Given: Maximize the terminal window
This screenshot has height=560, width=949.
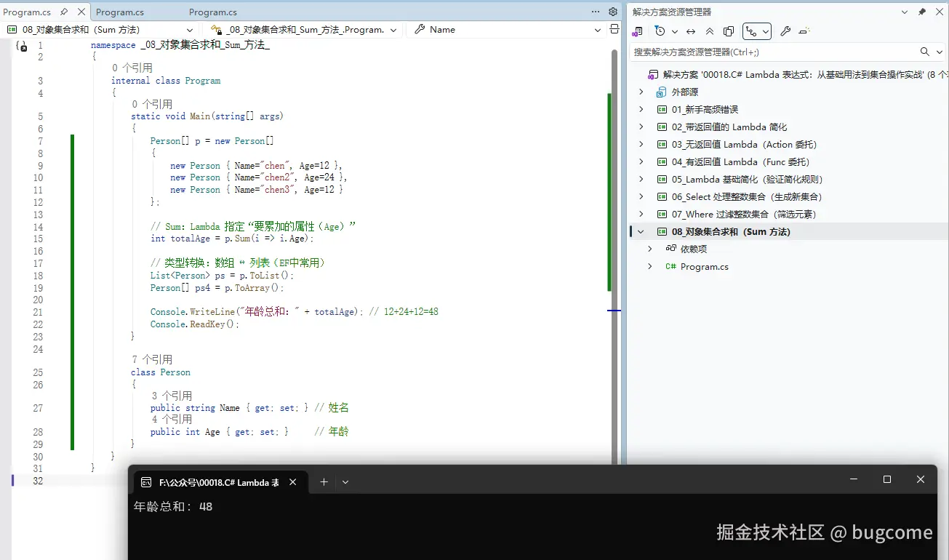Looking at the screenshot, I should pyautogui.click(x=887, y=479).
